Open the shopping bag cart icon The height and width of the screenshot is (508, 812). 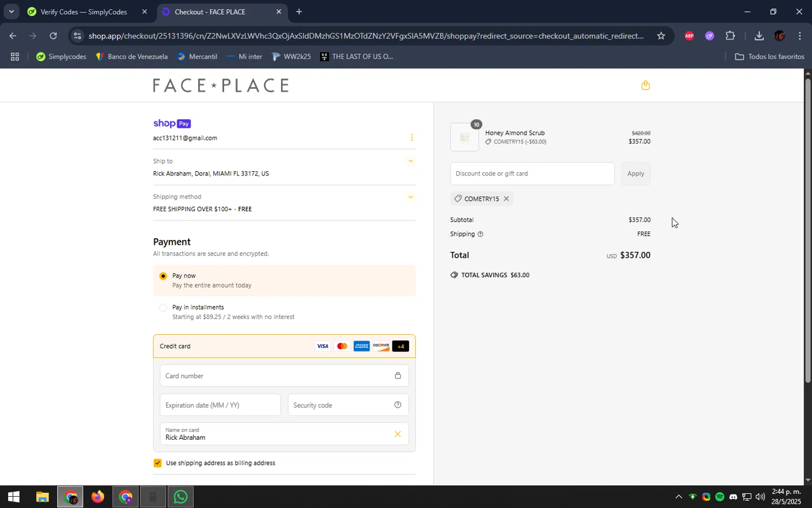645,85
